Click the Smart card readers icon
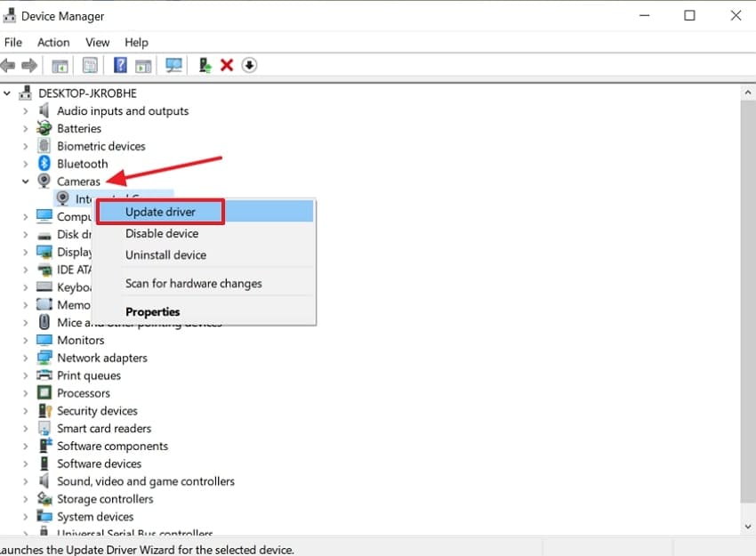Image resolution: width=756 pixels, height=556 pixels. coord(44,428)
